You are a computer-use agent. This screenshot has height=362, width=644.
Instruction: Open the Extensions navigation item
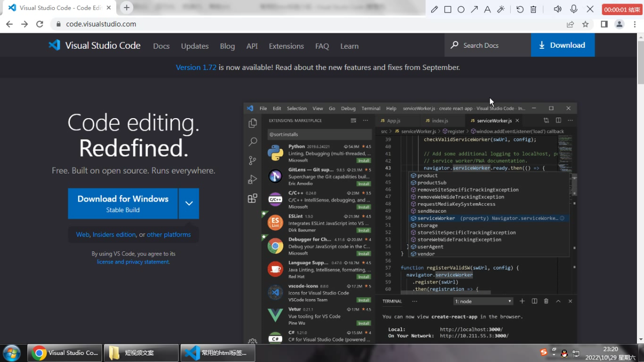click(286, 46)
